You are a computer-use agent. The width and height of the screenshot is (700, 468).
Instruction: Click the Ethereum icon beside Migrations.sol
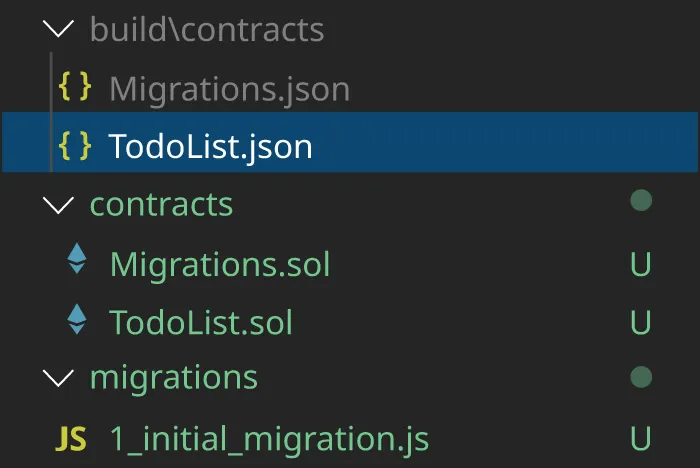[77, 263]
